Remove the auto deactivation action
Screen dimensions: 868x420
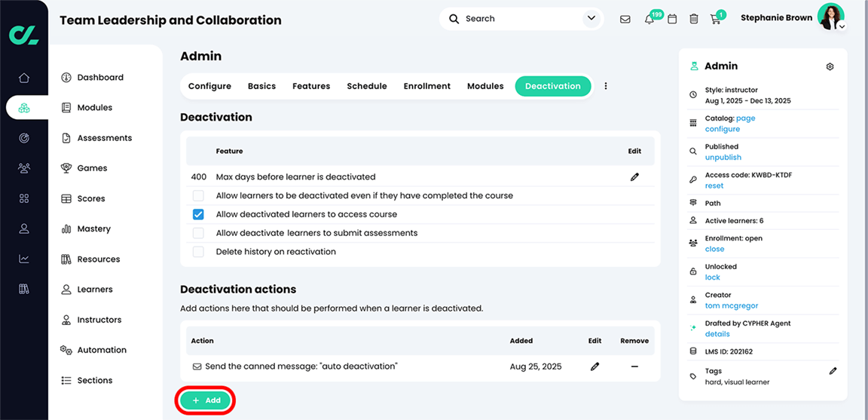point(634,366)
